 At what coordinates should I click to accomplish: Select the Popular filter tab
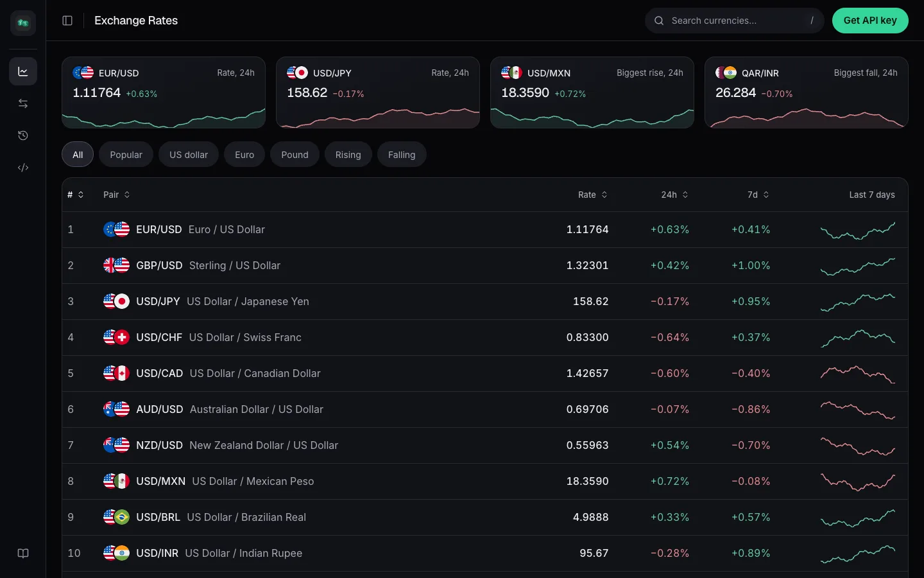click(126, 154)
